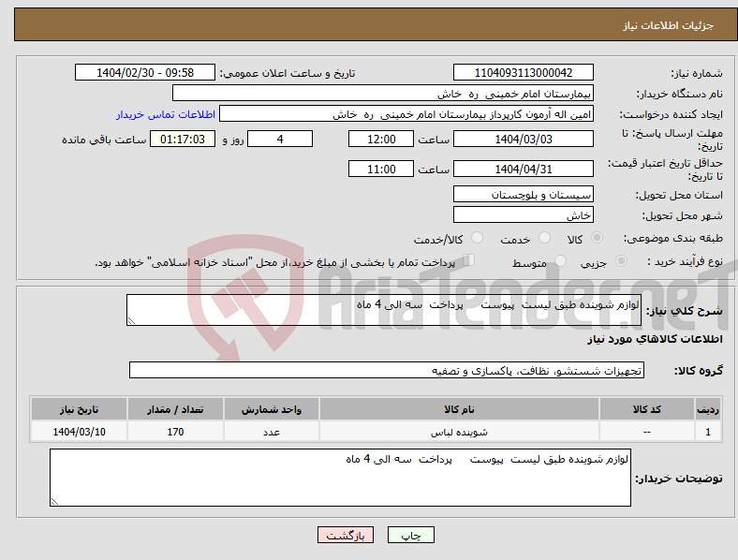This screenshot has width=738, height=560.
Task: Click the ردیف column header
Action: click(708, 409)
